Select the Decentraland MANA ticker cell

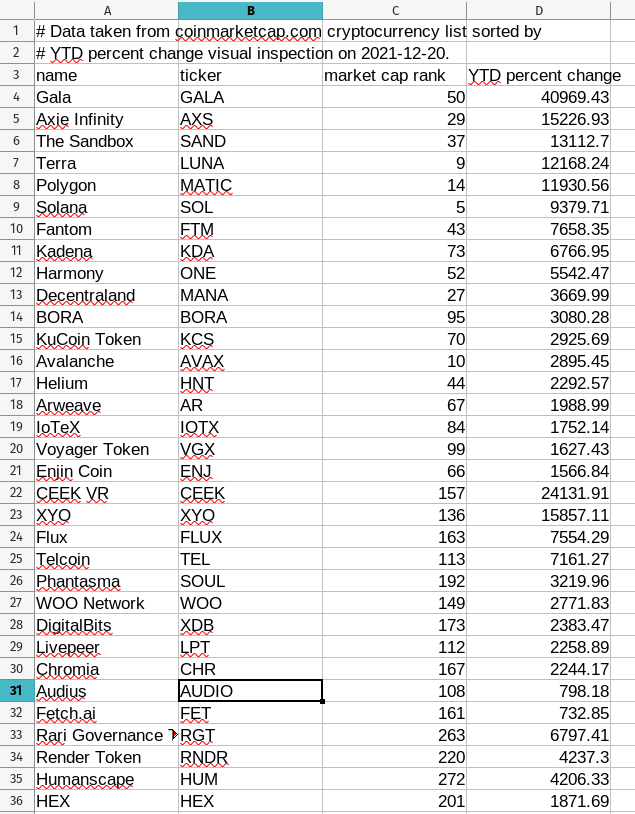[x=250, y=295]
